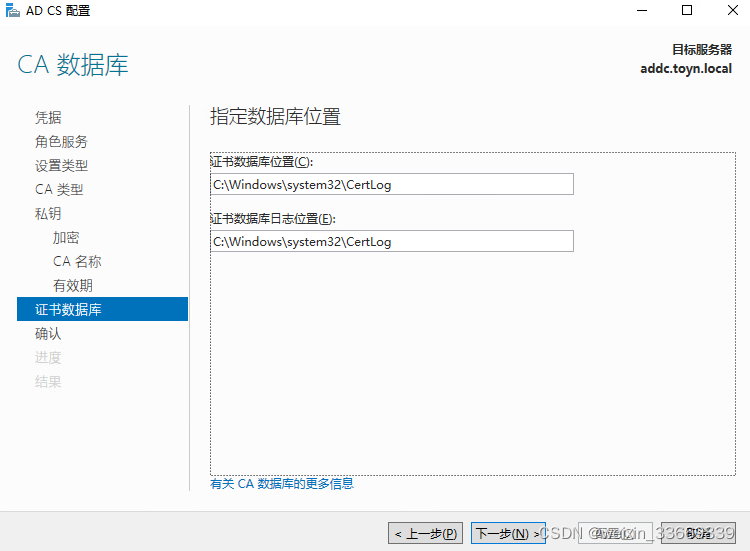
Task: Click the 取消 button
Action: pos(698,533)
